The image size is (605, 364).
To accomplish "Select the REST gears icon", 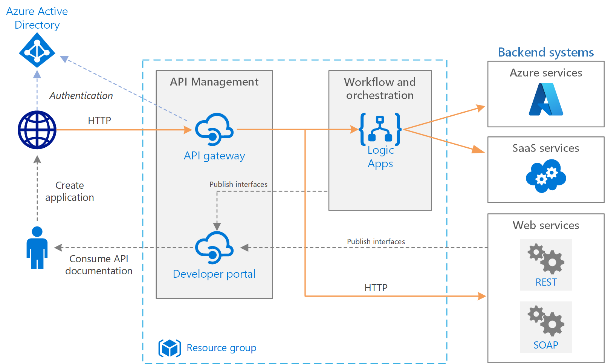I will click(546, 259).
